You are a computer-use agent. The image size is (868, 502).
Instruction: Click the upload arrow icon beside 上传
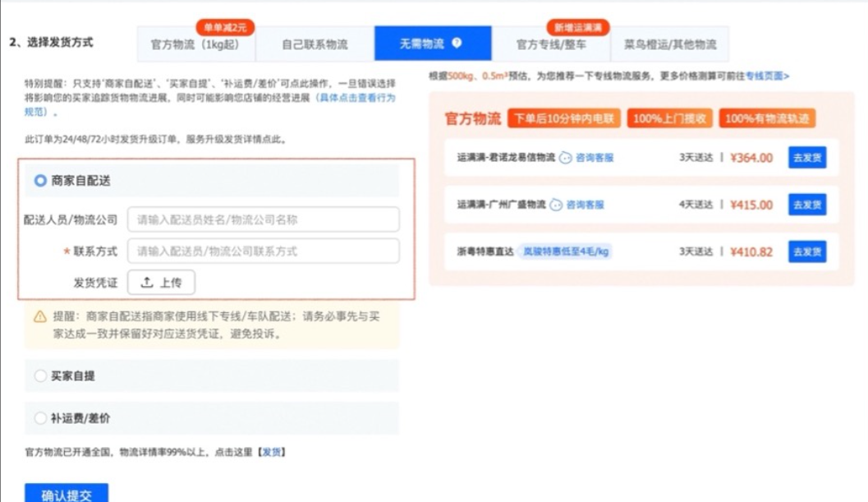(147, 283)
